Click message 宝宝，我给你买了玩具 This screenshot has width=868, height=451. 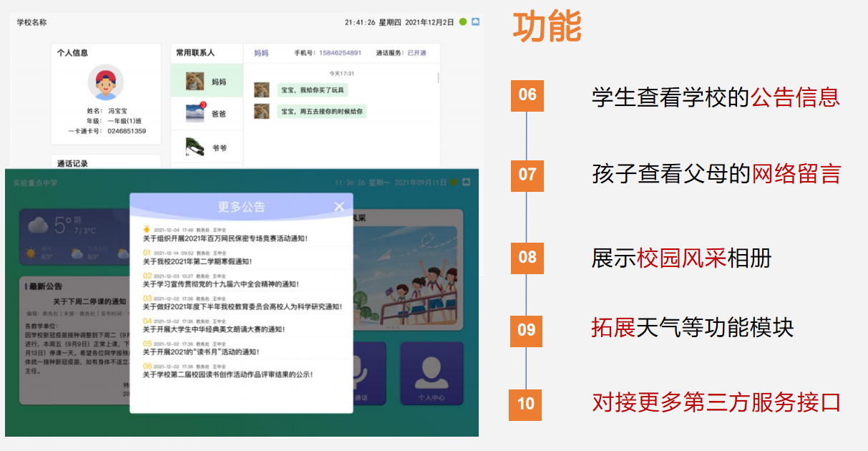click(313, 90)
